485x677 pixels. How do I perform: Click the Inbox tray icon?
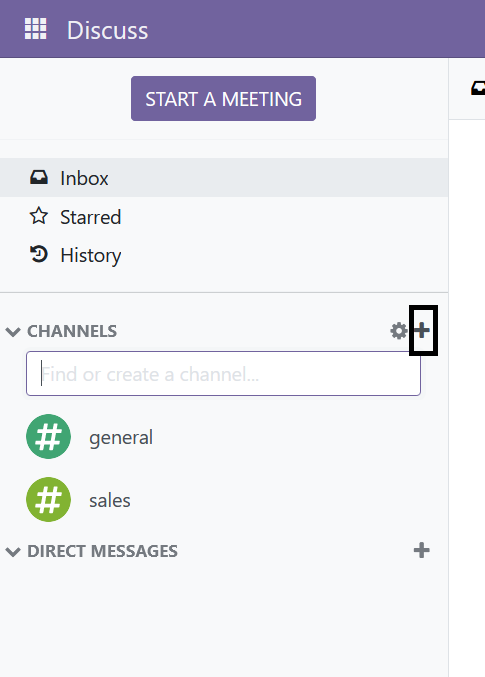pyautogui.click(x=39, y=177)
